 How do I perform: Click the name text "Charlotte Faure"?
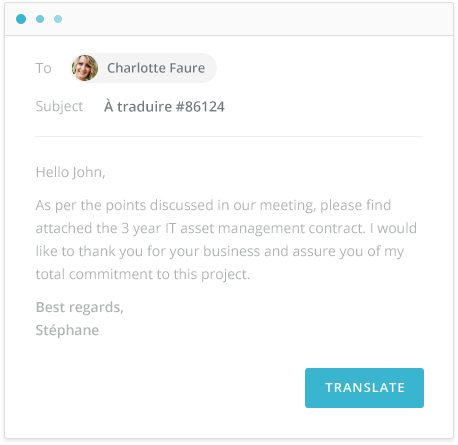[x=156, y=68]
